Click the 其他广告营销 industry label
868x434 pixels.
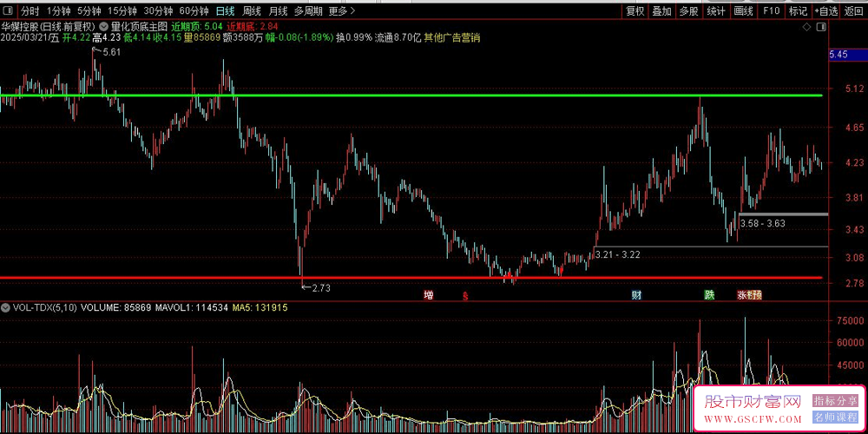451,37
